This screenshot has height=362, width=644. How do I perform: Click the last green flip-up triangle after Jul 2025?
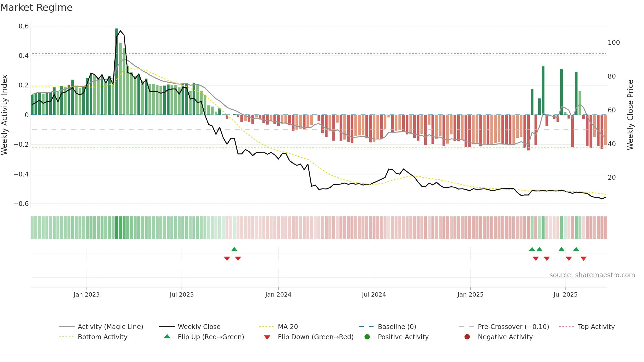click(576, 249)
